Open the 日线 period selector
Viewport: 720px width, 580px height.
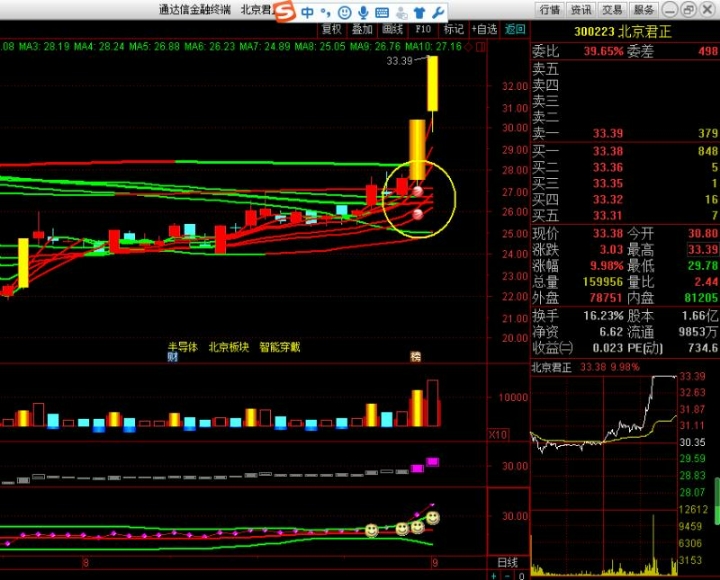508,563
